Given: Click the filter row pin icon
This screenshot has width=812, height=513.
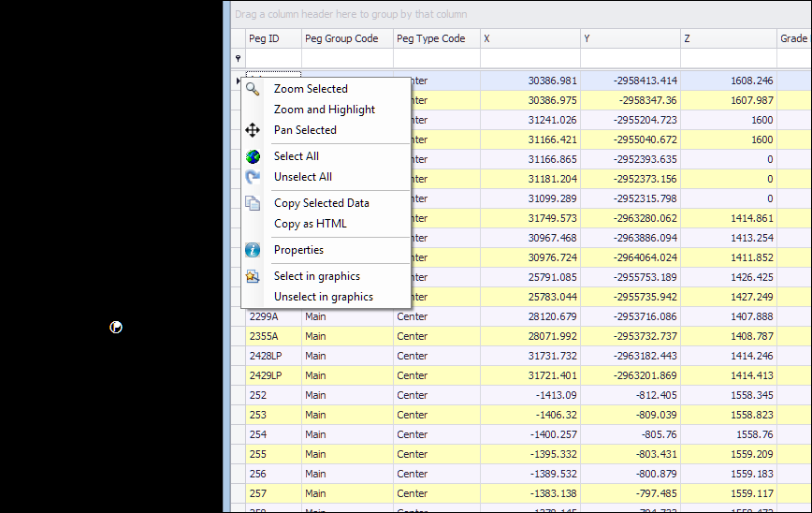Looking at the screenshot, I should coord(238,58).
